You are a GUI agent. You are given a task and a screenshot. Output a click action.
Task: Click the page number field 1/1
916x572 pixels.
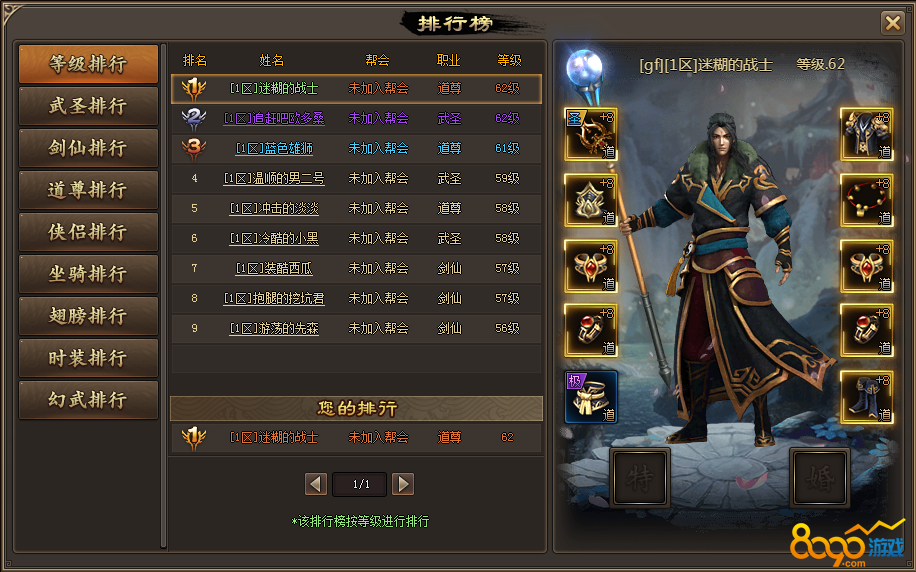(360, 484)
